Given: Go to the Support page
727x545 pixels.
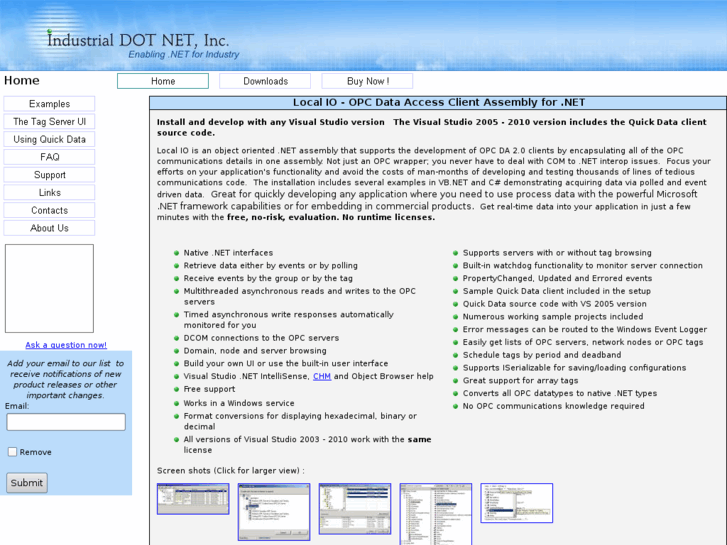Looking at the screenshot, I should click(x=49, y=175).
